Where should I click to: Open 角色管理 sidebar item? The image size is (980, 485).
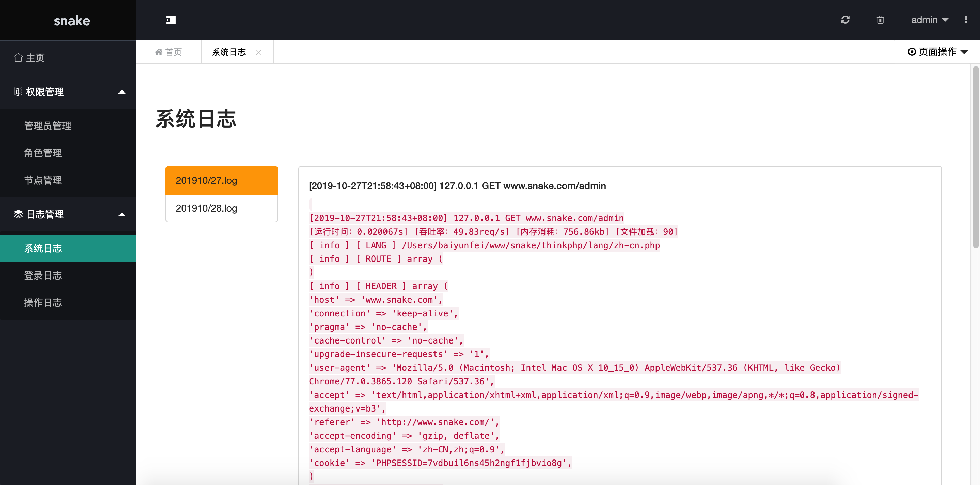(x=43, y=153)
